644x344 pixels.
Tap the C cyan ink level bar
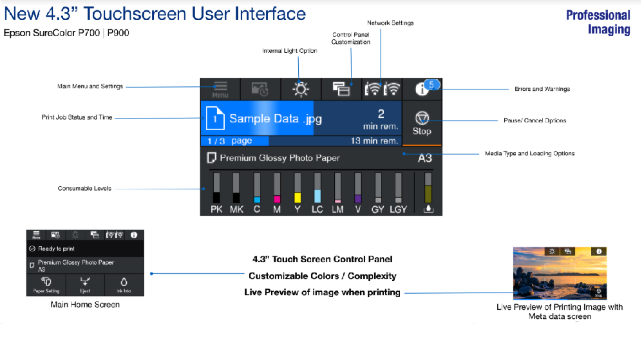(257, 187)
